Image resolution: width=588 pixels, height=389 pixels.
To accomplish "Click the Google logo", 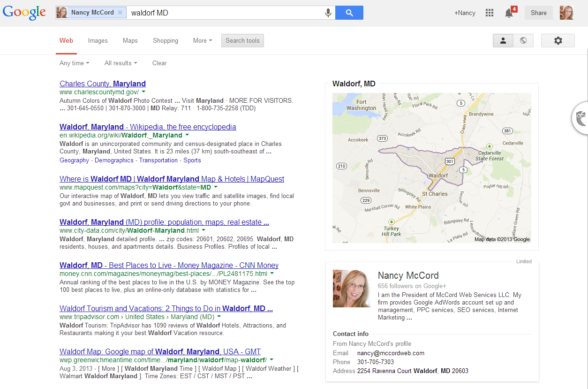I will pyautogui.click(x=24, y=12).
